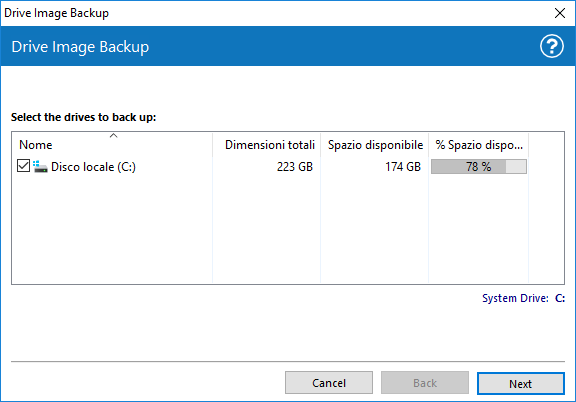Select the Disco locale (C:) row label
This screenshot has height=402, width=576.
(x=93, y=167)
